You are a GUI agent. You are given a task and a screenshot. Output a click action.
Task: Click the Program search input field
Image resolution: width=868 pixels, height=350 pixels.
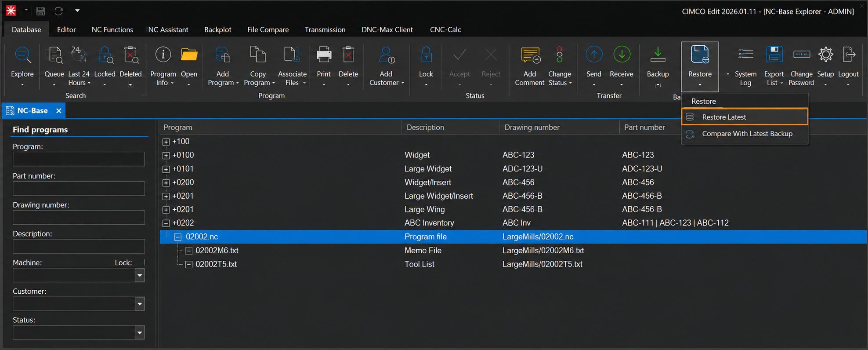coord(79,159)
